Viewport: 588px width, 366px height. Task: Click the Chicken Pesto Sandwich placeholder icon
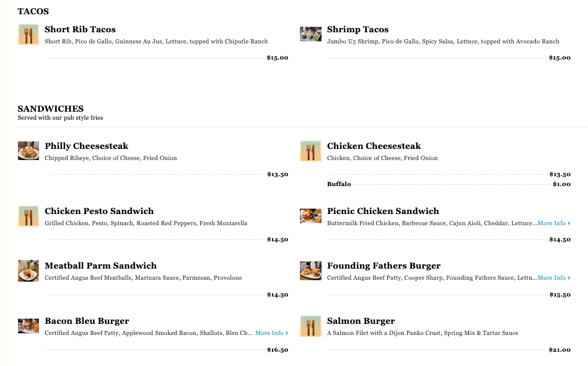click(x=29, y=216)
